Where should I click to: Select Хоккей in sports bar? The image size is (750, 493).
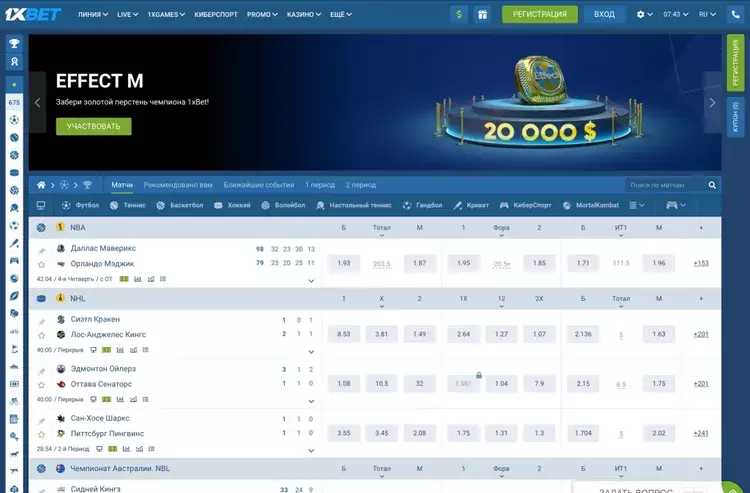[x=232, y=205]
